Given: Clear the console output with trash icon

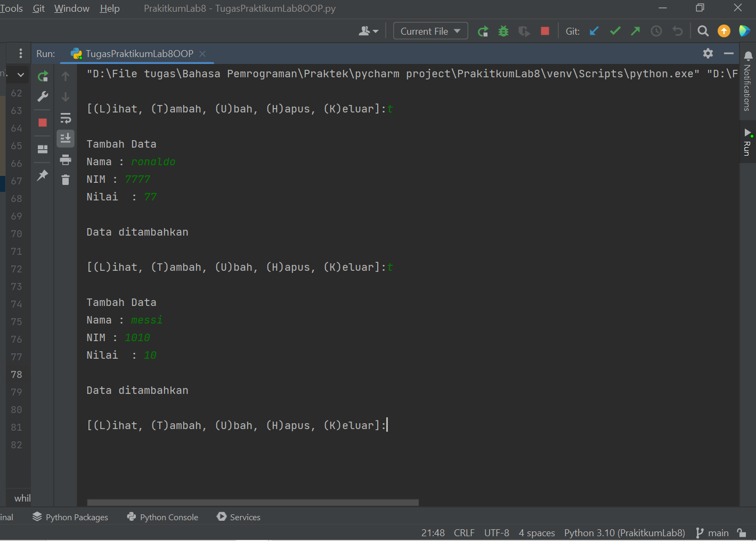Looking at the screenshot, I should [66, 180].
